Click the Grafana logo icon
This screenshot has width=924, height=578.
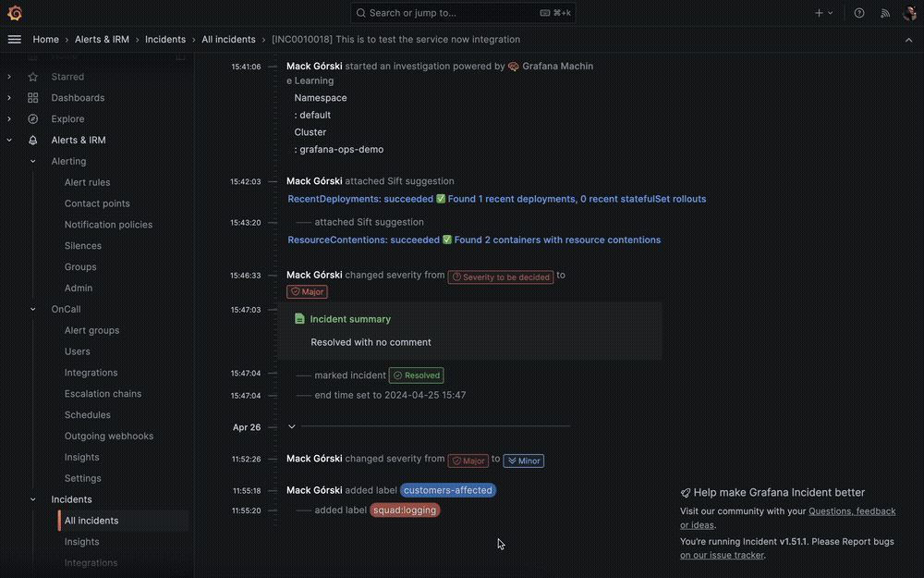[x=15, y=13]
